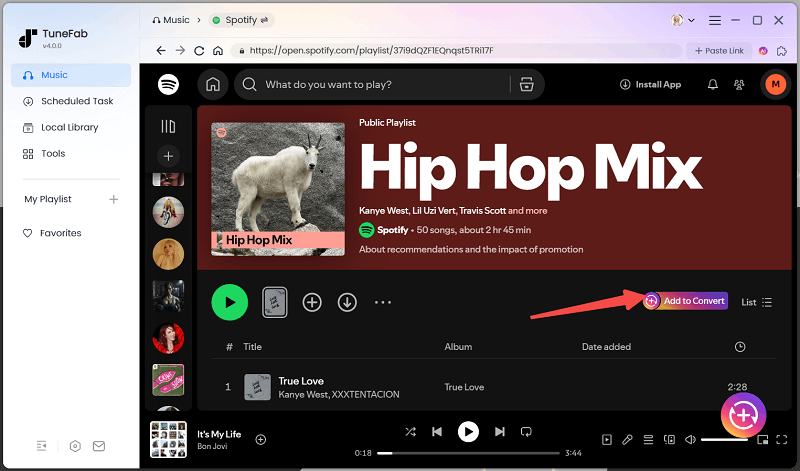Open Scheduled Task in sidebar
This screenshot has height=471, width=800.
click(76, 101)
